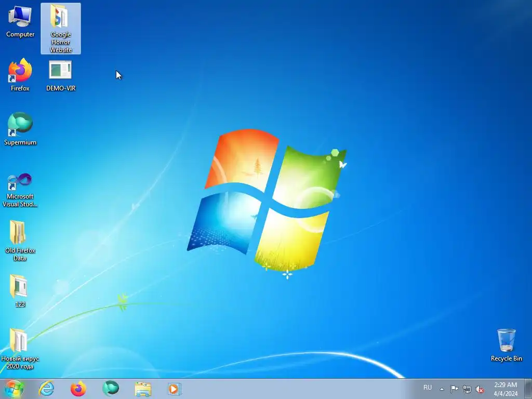Open the Action Center flag icon

[x=454, y=389]
